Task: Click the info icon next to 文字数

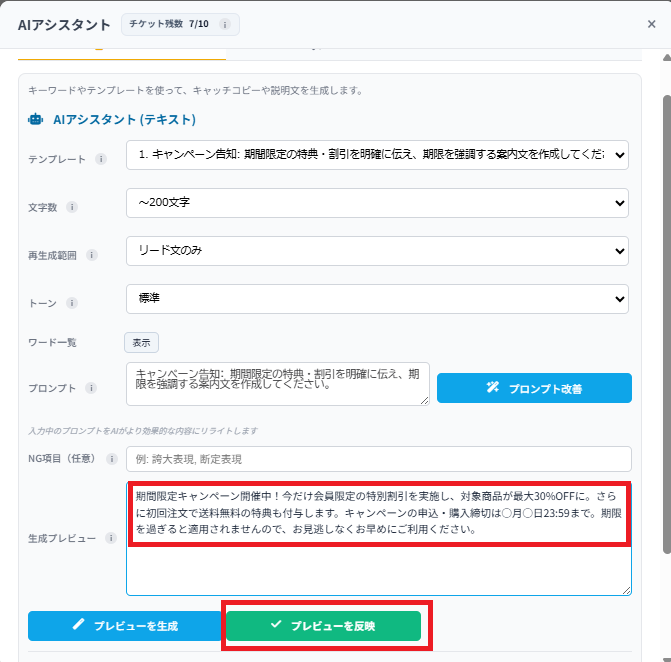Action: point(72,207)
